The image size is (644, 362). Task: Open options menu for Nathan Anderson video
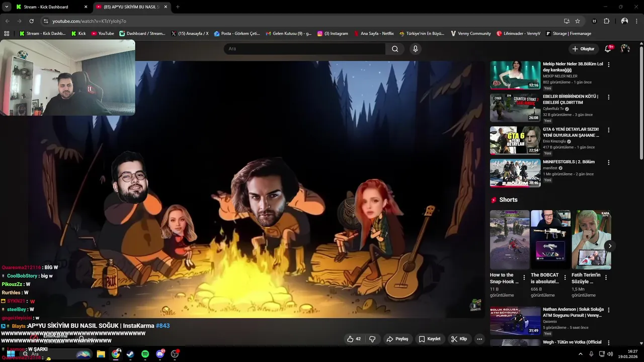click(x=609, y=310)
